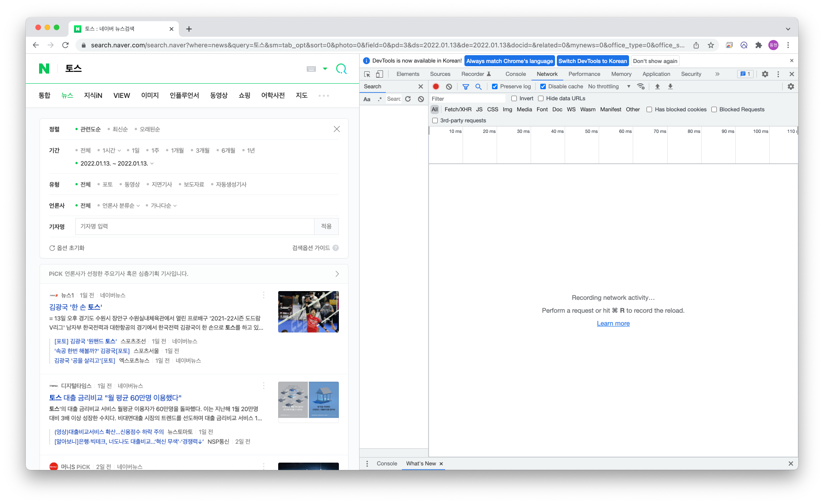Filter requests by Fetch/XHR type

(458, 109)
